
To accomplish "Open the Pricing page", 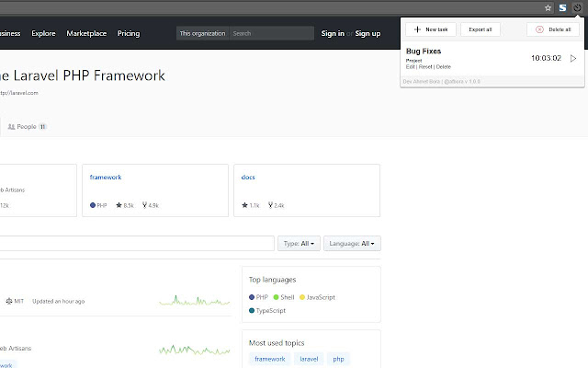I will 129,33.
